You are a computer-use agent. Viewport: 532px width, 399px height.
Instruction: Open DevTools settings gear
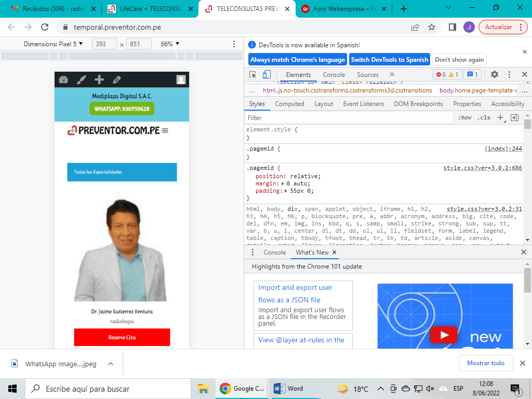pyautogui.click(x=495, y=74)
